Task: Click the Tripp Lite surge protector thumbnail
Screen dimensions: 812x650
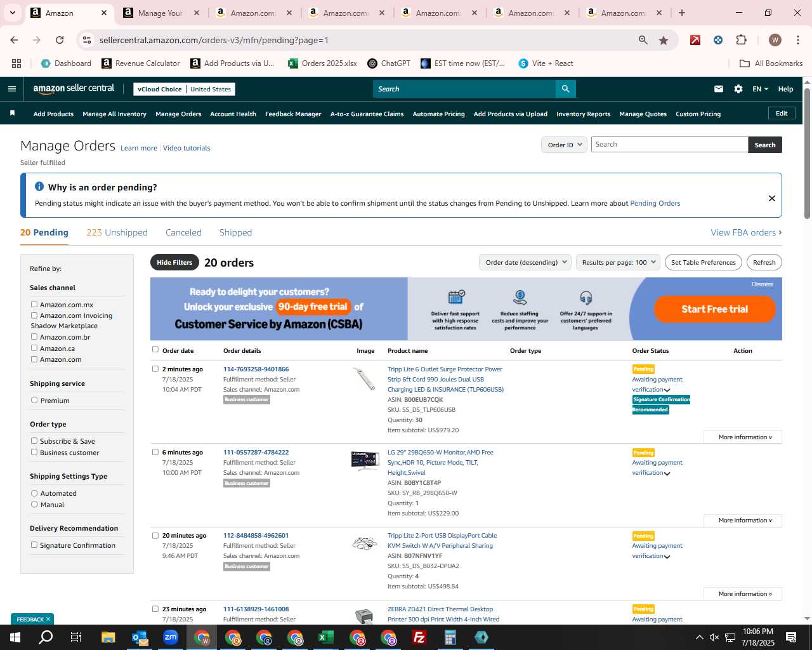Action: (x=365, y=379)
